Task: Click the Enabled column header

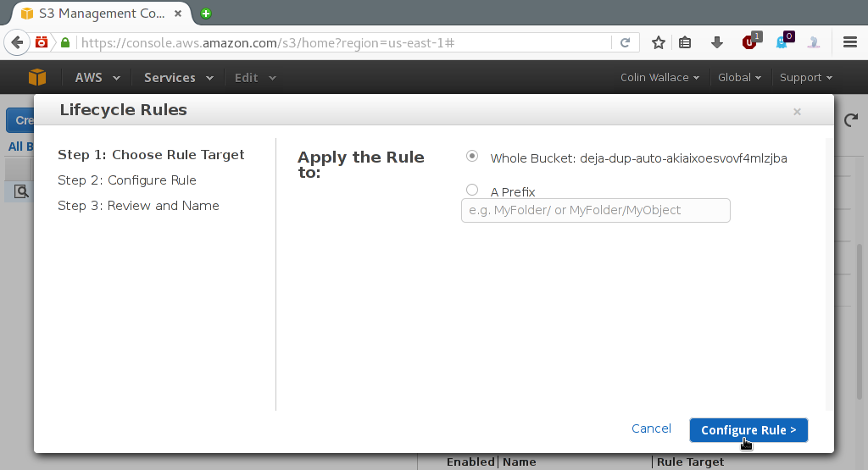Action: pyautogui.click(x=470, y=462)
